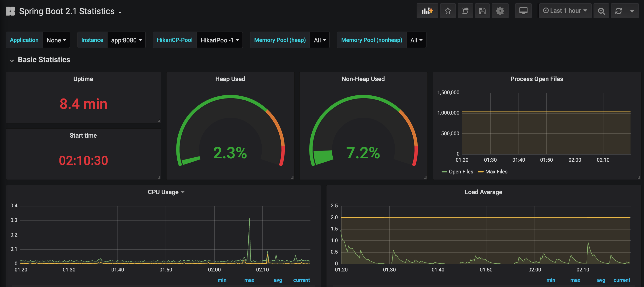Open the Last 1 hour time picker

[x=565, y=11]
